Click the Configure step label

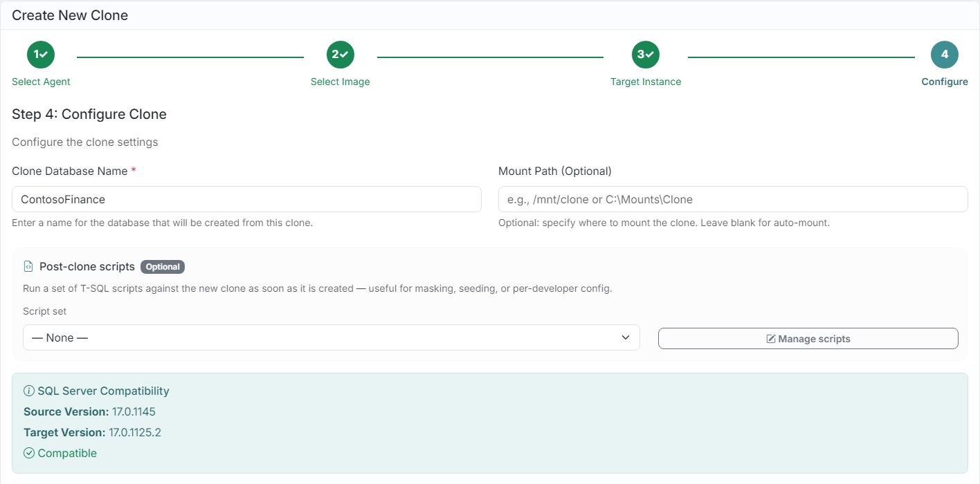[945, 82]
